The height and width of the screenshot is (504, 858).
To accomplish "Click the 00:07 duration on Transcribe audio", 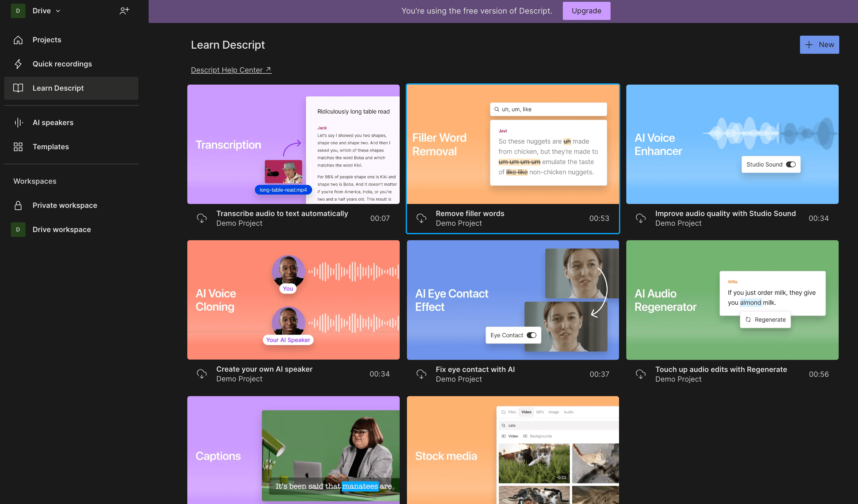I will [380, 218].
